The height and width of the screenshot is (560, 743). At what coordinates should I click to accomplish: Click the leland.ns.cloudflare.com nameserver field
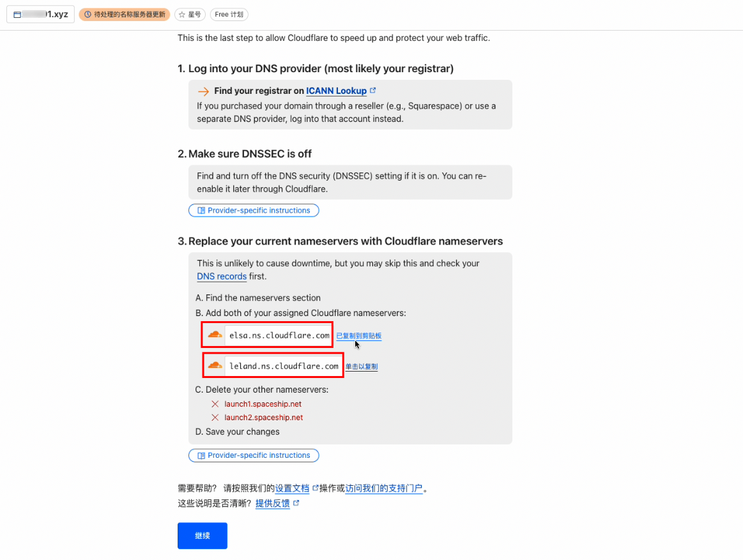(284, 366)
